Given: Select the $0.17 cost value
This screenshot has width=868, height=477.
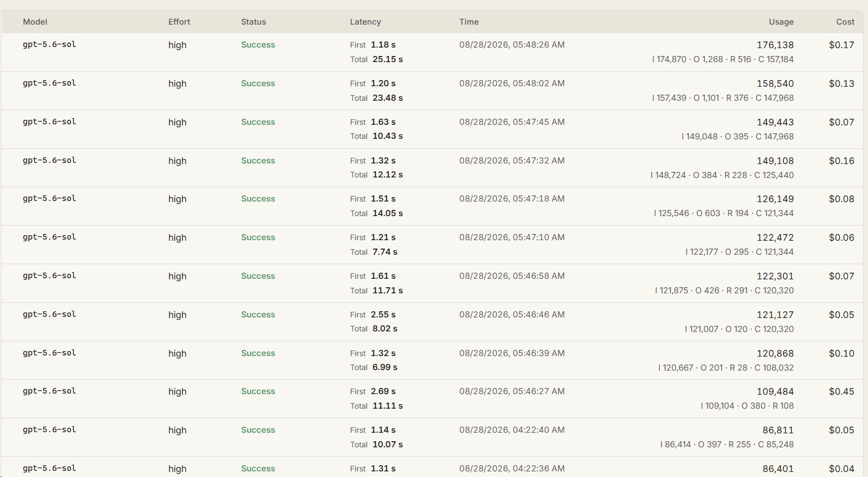Looking at the screenshot, I should coord(842,45).
